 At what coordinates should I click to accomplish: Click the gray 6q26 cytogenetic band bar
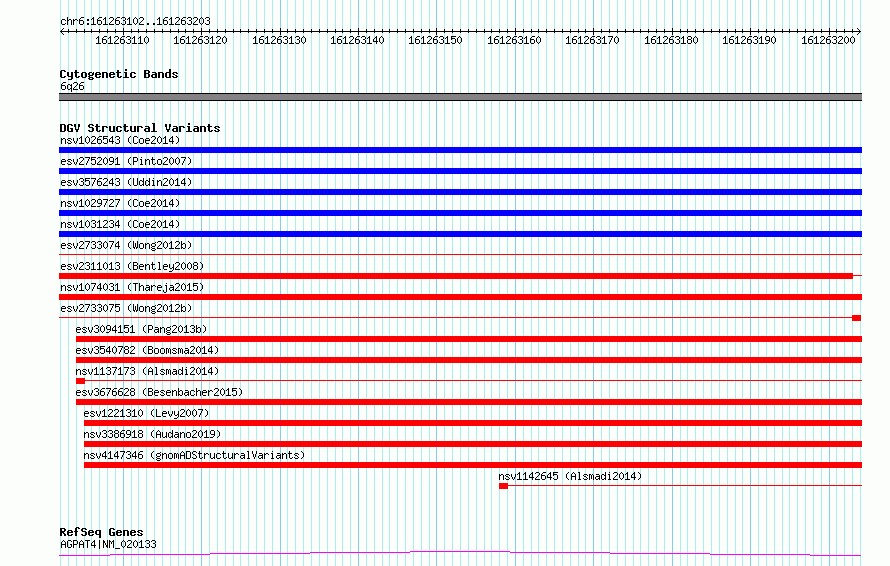[460, 97]
